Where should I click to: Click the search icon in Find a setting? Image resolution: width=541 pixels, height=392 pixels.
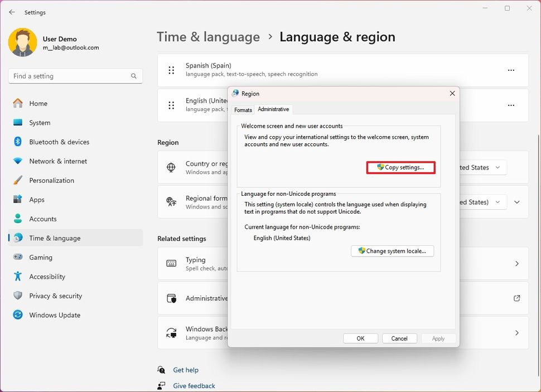click(x=133, y=76)
